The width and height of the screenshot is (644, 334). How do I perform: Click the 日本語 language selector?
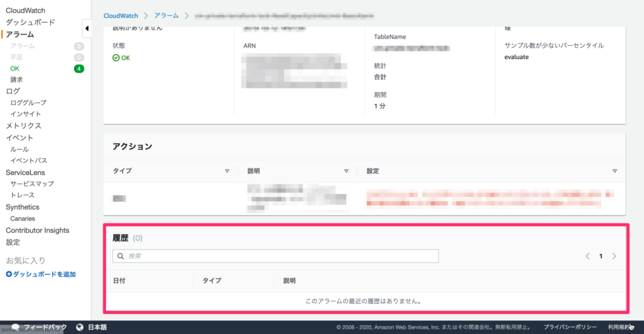97,327
